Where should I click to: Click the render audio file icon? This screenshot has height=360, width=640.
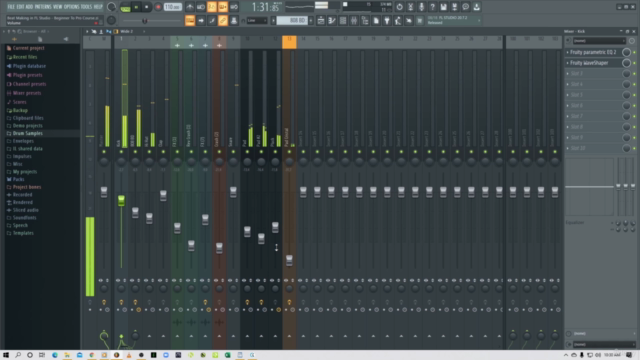(x=455, y=7)
